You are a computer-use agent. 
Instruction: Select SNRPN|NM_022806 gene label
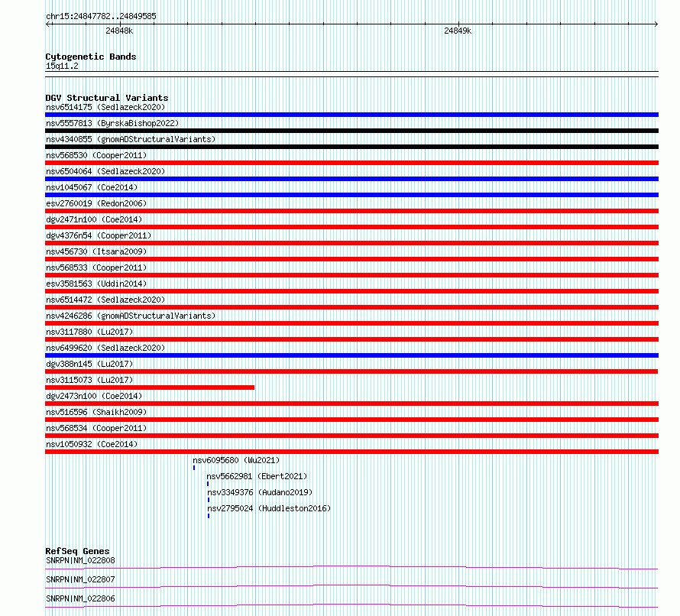click(x=80, y=598)
